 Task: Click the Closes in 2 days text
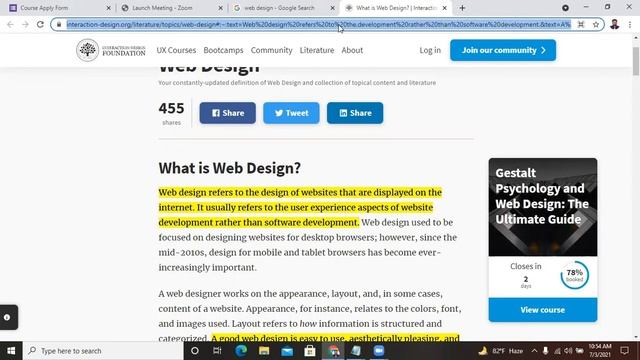[526, 275]
